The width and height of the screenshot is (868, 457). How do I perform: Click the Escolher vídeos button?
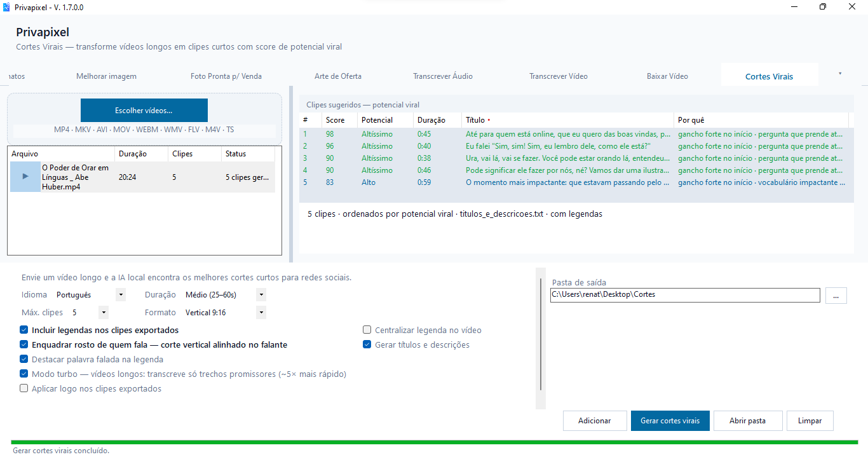[x=144, y=111]
